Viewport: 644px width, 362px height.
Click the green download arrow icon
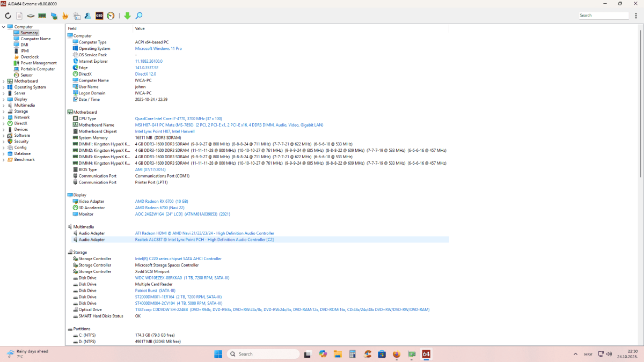pos(127,16)
